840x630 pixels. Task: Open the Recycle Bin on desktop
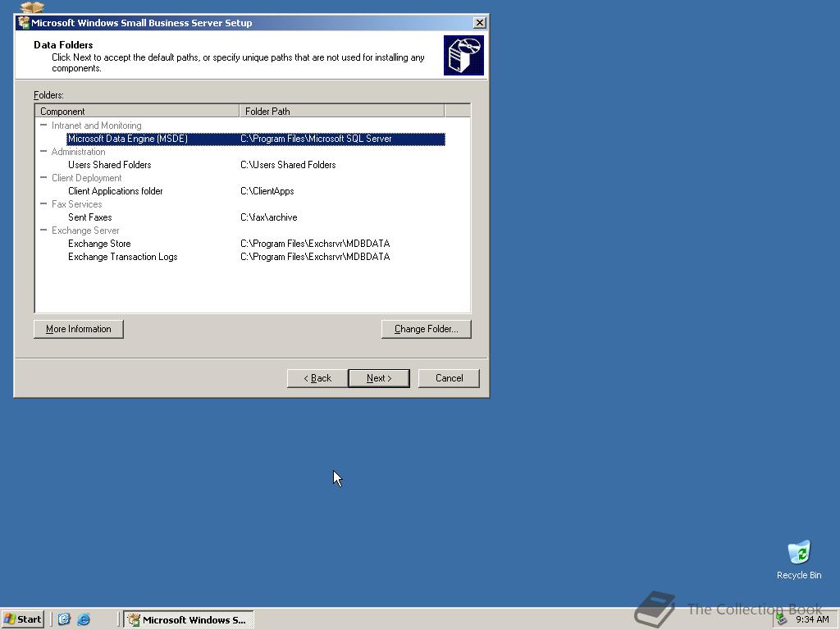pos(799,559)
